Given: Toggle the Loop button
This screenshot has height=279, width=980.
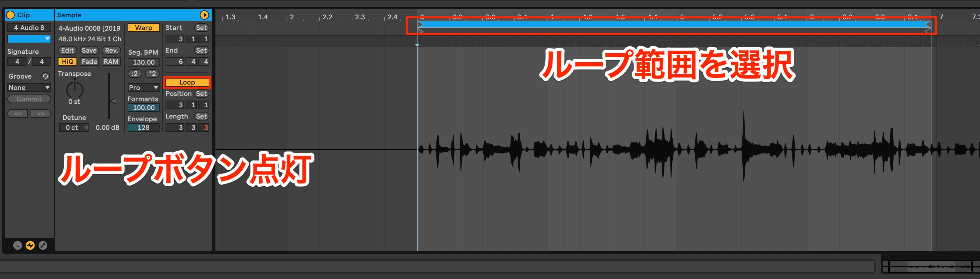Looking at the screenshot, I should tap(187, 82).
